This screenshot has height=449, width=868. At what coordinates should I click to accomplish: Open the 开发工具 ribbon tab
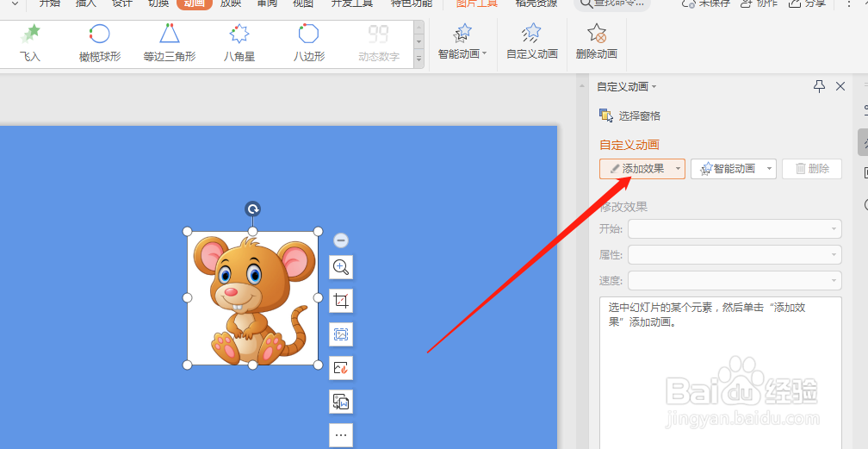[351, 3]
